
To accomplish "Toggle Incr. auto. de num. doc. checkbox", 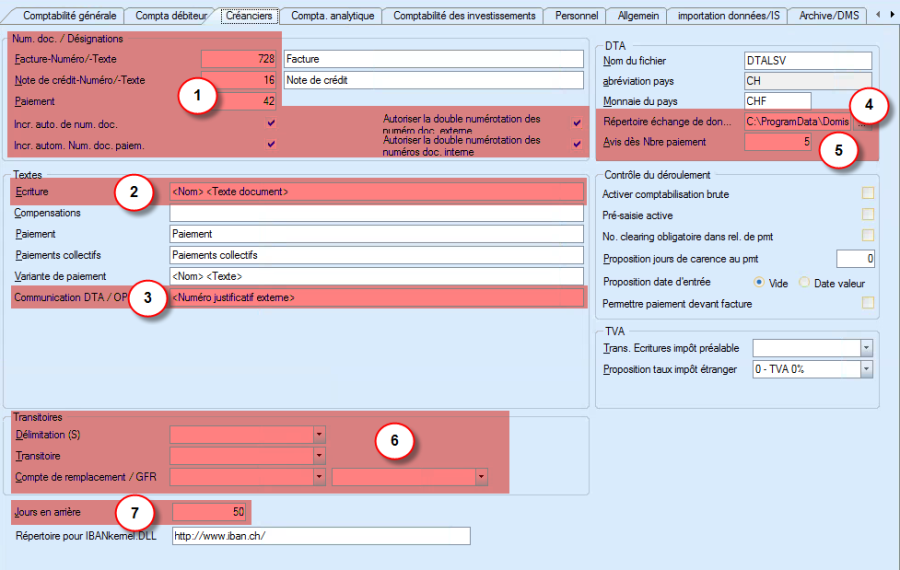I will tap(270, 123).
